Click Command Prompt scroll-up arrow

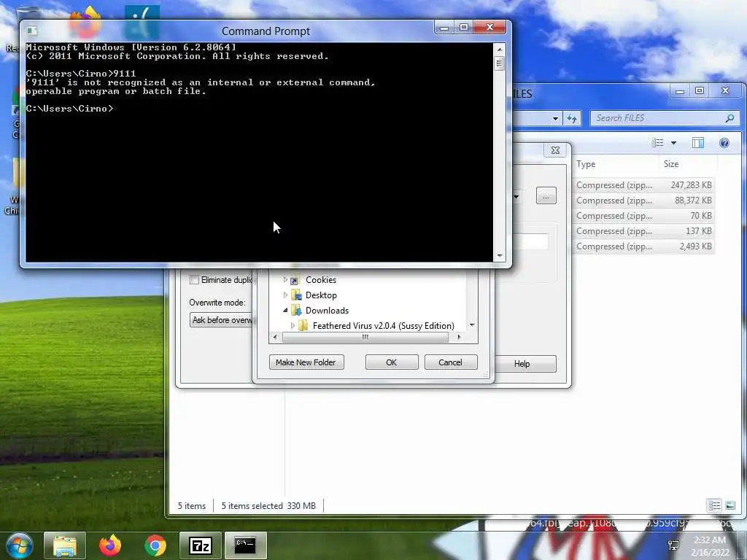[499, 50]
